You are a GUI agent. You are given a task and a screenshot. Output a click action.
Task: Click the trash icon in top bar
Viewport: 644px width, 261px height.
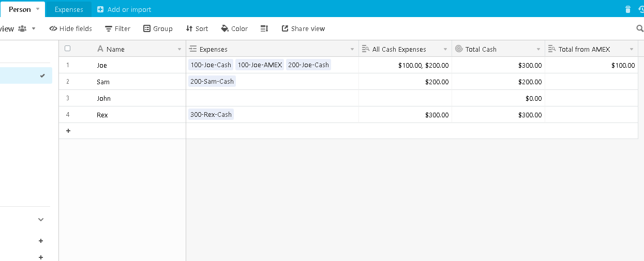click(628, 9)
